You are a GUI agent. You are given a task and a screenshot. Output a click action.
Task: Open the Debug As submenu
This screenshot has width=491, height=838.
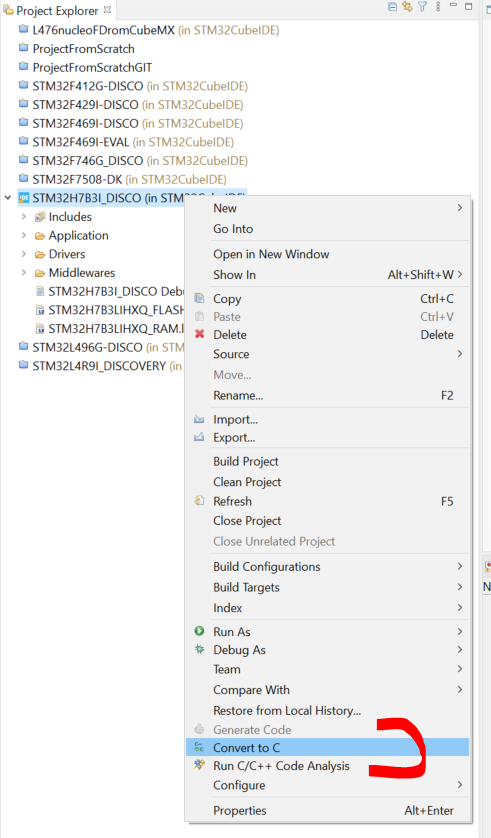point(328,650)
